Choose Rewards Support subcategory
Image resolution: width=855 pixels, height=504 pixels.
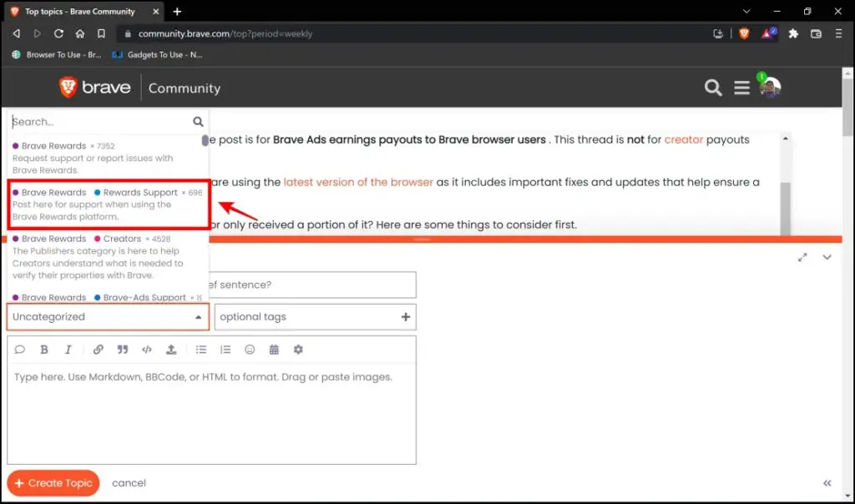(108, 204)
